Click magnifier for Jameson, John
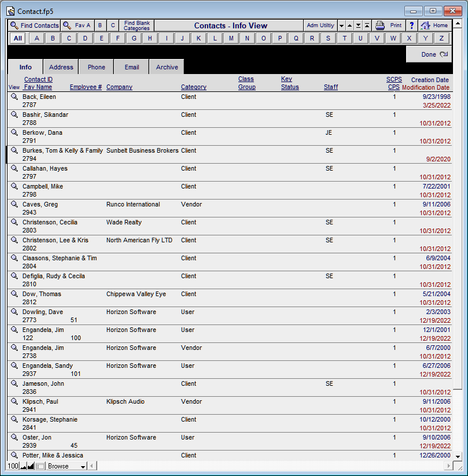 click(14, 383)
